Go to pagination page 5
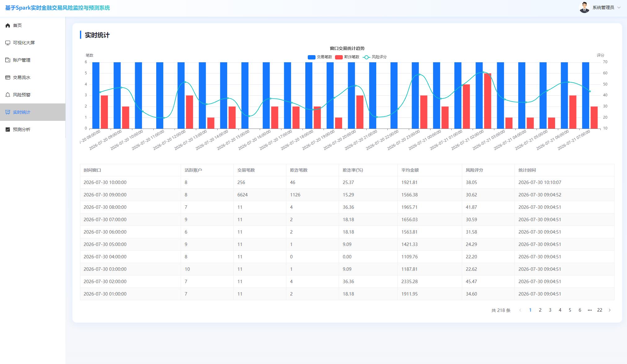Screen dimensions: 627x364 tap(570, 310)
